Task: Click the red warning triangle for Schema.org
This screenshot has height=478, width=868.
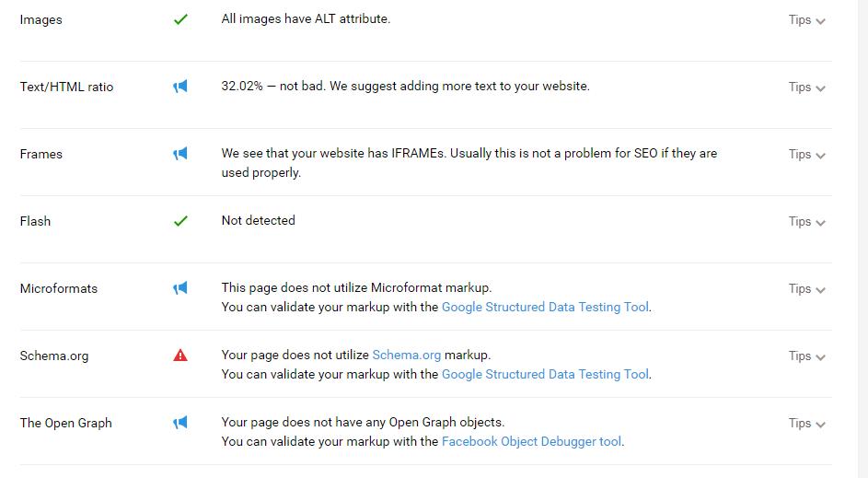Action: (x=180, y=355)
